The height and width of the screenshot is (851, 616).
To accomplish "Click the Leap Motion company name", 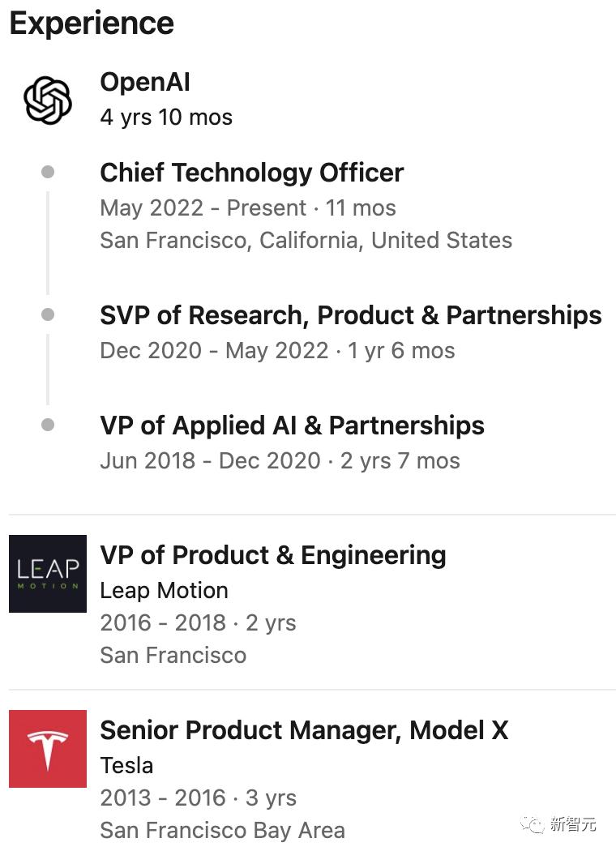I will [164, 590].
